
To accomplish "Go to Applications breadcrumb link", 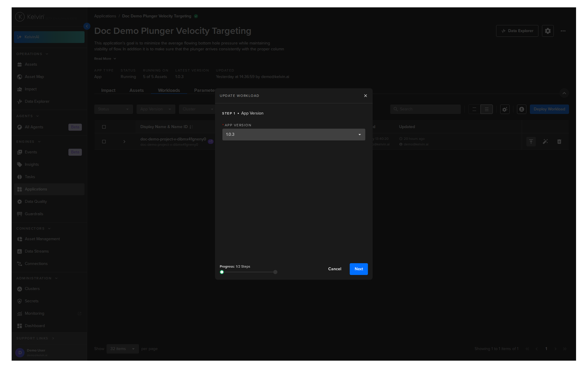I will 105,16.
